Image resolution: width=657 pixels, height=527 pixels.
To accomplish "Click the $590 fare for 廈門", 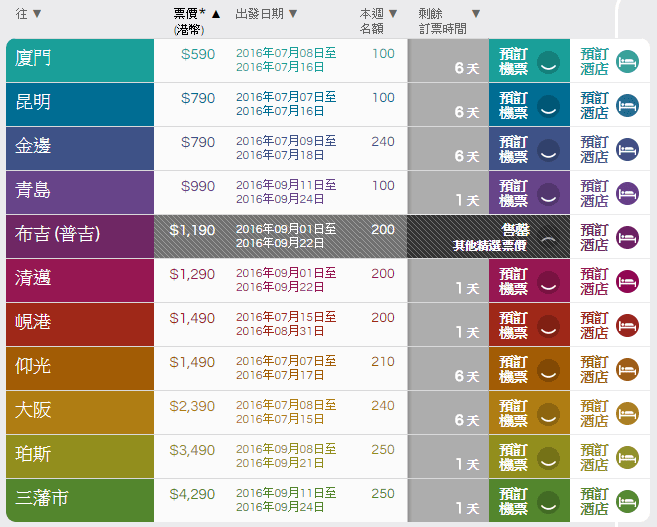I will [x=198, y=54].
